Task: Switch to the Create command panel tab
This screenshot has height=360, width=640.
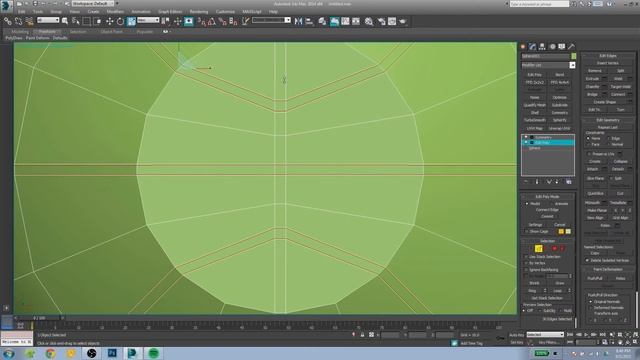Action: tap(523, 47)
